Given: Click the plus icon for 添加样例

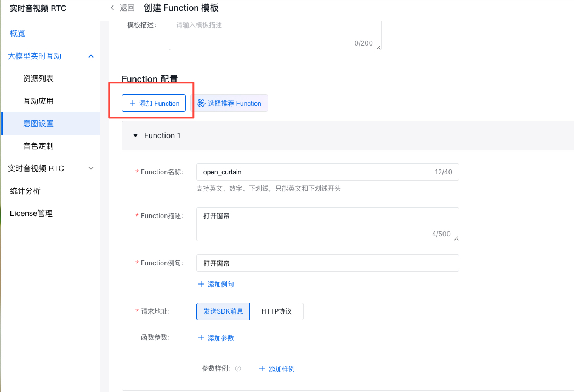Looking at the screenshot, I should point(262,368).
